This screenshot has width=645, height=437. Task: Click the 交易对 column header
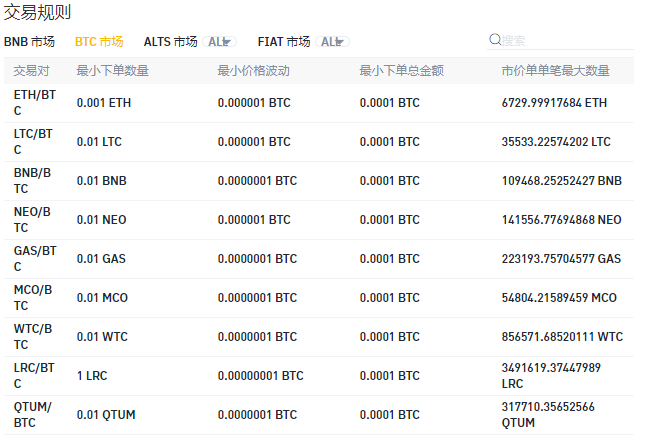32,71
